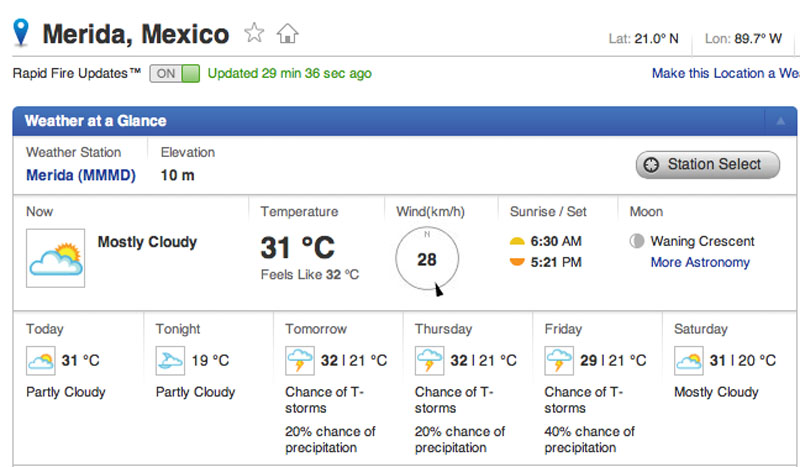The width and height of the screenshot is (800, 467).
Task: Click Friday's thunderstorm forecast icon
Action: 559,360
